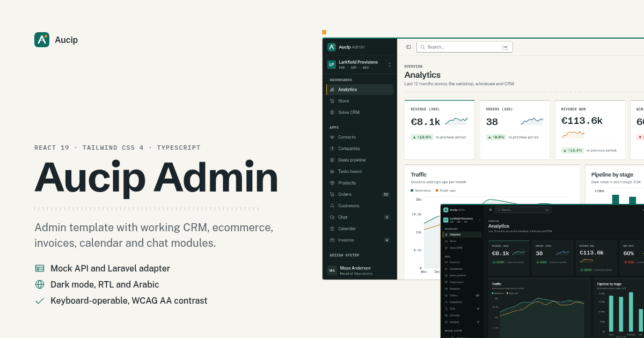Click the Chat bubble icon in the light sidebar
Screen dimensions: 644x338
pyautogui.click(x=332, y=217)
